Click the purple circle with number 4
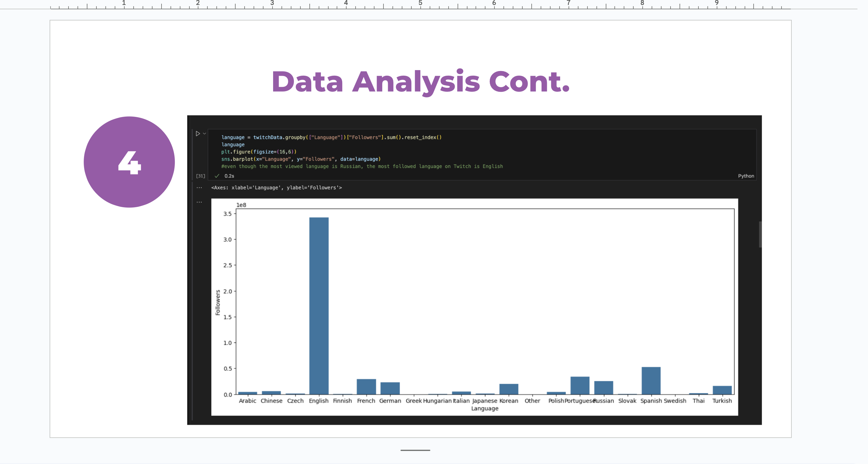868x464 pixels. [x=129, y=162]
